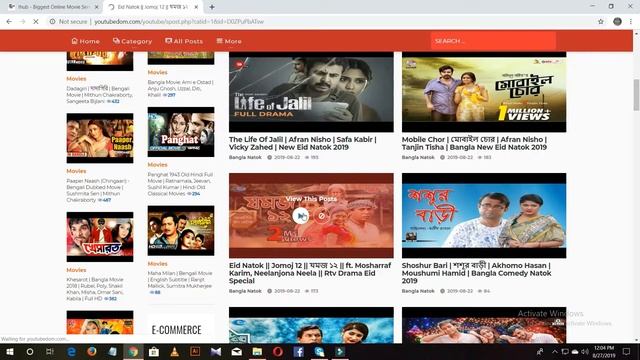Click Bangla Natok category under Mobile Chor
The image size is (640, 360).
point(418,157)
